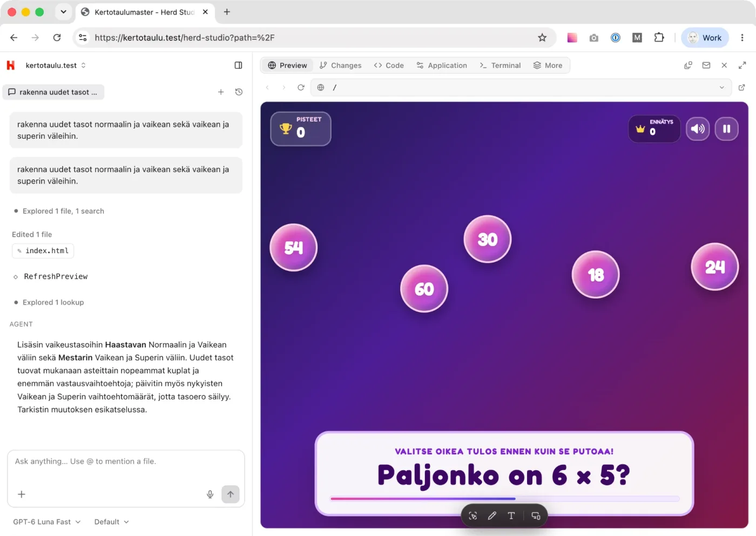Start a new chat with plus icon
This screenshot has height=536, width=756.
[221, 92]
